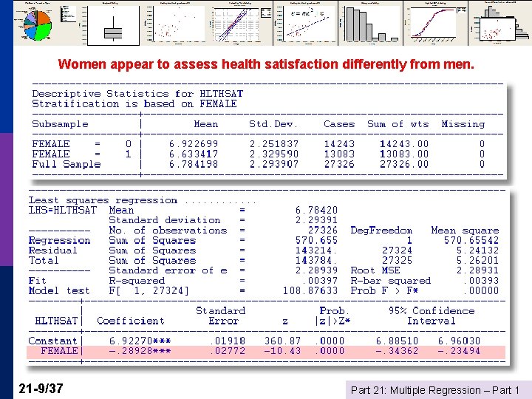The height and width of the screenshot is (399, 532).
Task: Select the e=mc² scatter plot thumbnail
Action: tap(305, 23)
